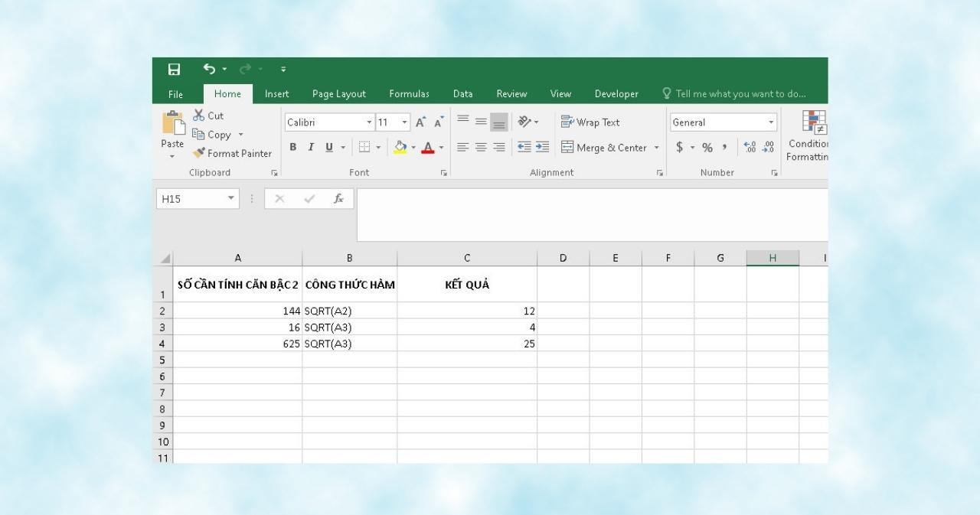980x515 pixels.
Task: Toggle Wrap Text for the cell
Action: [590, 122]
